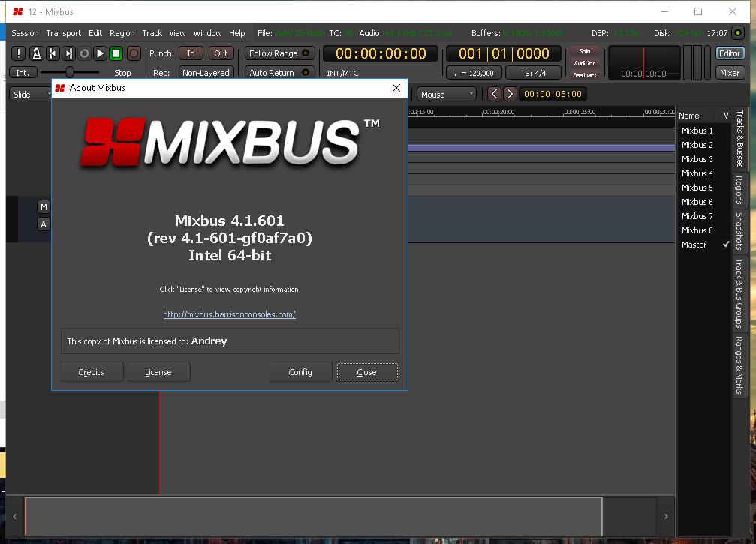Open the Non-Layered record mode dropdown

pyautogui.click(x=206, y=73)
